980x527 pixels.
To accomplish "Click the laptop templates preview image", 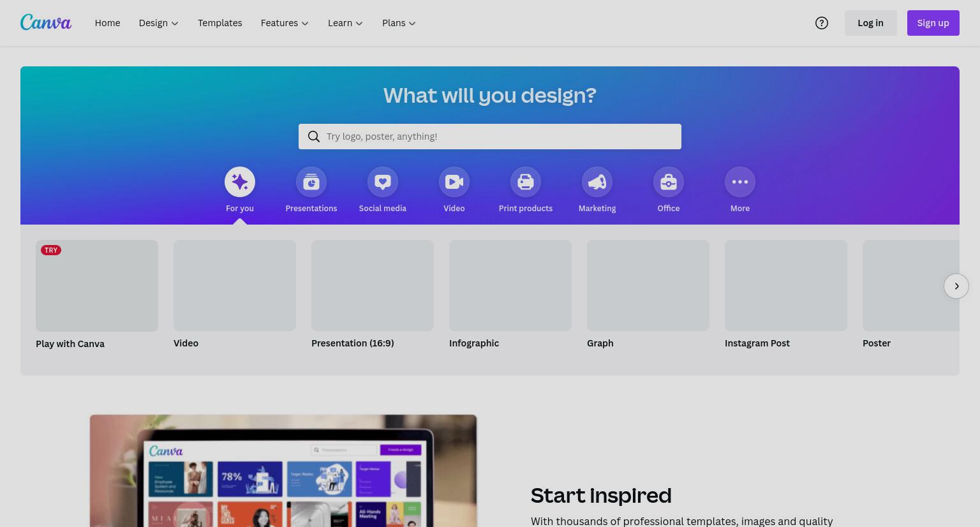I will point(283,471).
